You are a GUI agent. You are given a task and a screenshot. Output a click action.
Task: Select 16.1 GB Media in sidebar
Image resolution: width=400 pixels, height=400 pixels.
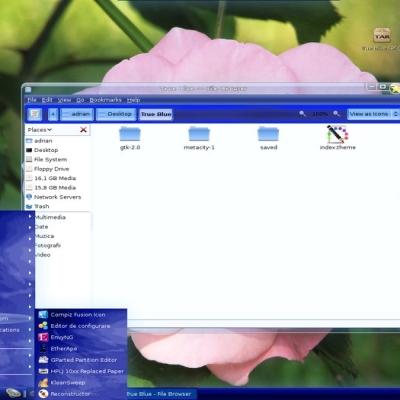tap(57, 178)
